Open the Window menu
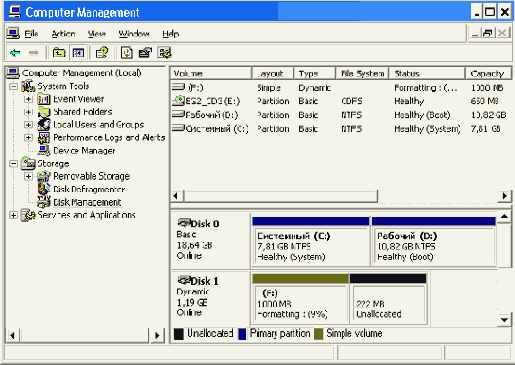Viewport: 515px width, 365px height. pyautogui.click(x=134, y=34)
